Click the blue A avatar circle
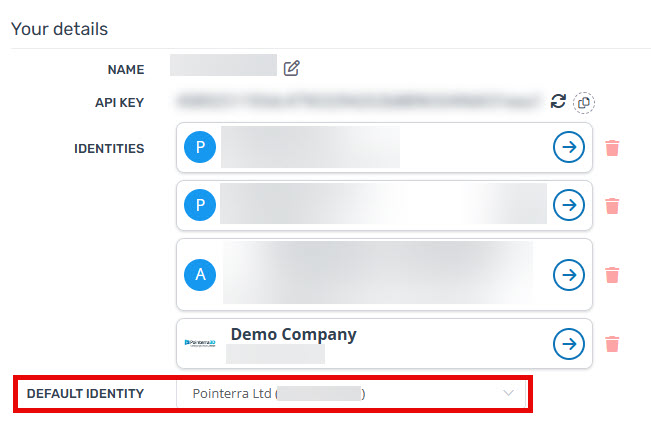Viewport: 651px width, 422px height. (x=200, y=275)
